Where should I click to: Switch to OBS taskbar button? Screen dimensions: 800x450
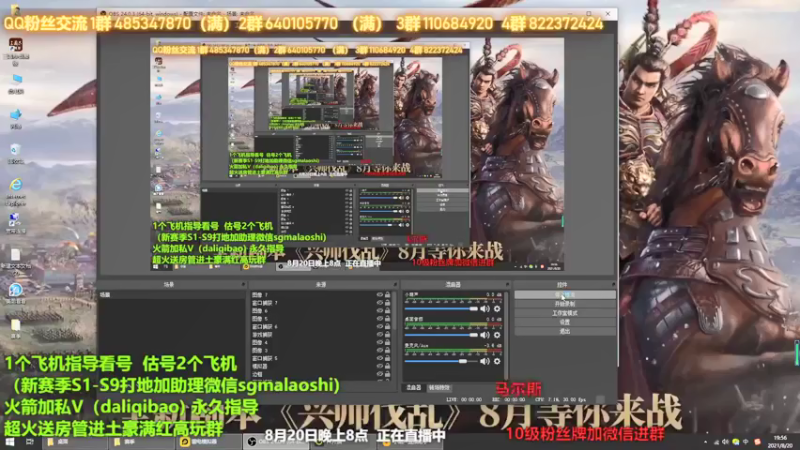278,441
